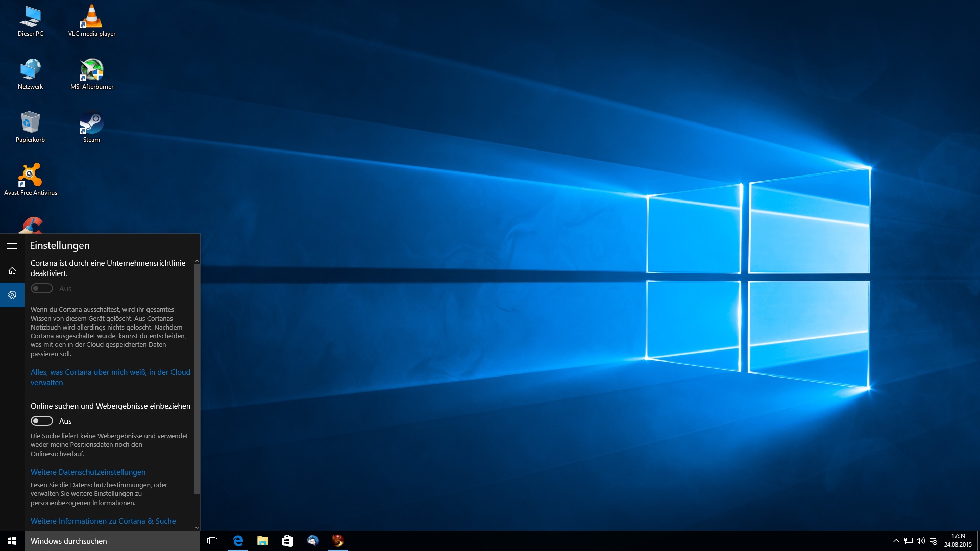Open the Windows Start button
Screen dimensions: 980x551
pyautogui.click(x=12, y=541)
